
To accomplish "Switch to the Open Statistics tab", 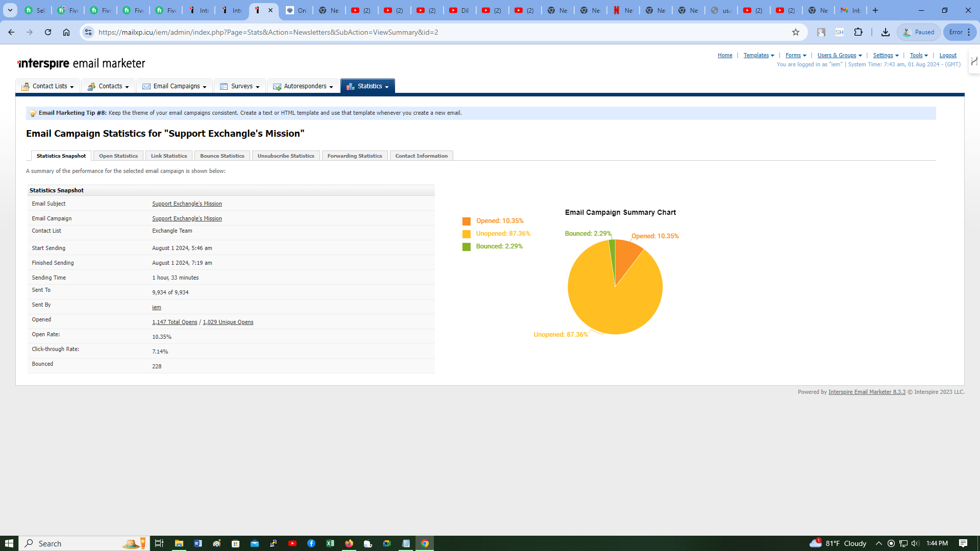I will 118,156.
